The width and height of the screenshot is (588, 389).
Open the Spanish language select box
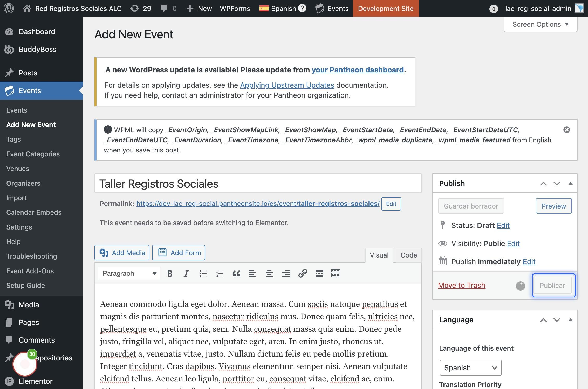pyautogui.click(x=470, y=368)
